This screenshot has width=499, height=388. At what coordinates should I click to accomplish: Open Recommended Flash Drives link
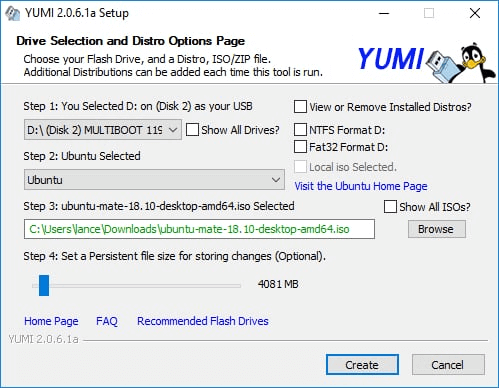(203, 321)
